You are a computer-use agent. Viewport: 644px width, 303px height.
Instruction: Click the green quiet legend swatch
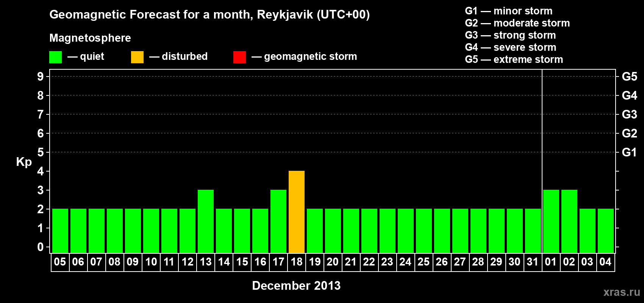click(55, 57)
